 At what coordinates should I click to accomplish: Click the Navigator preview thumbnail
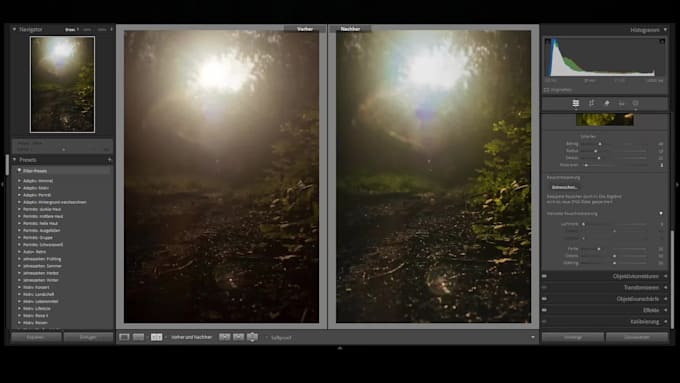tap(62, 85)
